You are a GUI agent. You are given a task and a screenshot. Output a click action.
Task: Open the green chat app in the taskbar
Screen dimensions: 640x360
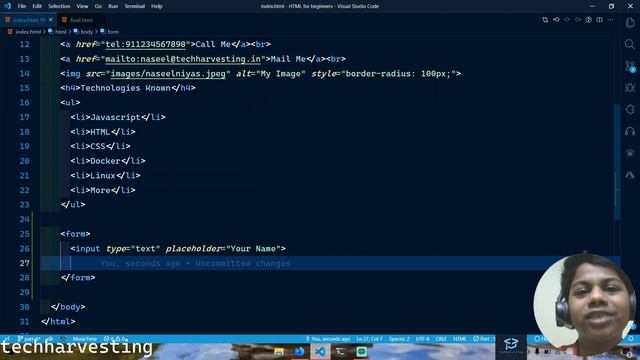(x=361, y=351)
